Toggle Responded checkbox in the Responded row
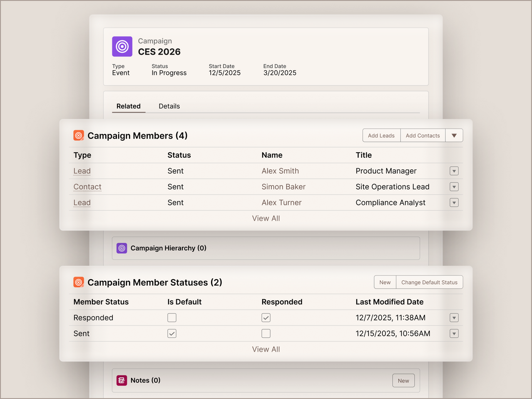 click(266, 318)
